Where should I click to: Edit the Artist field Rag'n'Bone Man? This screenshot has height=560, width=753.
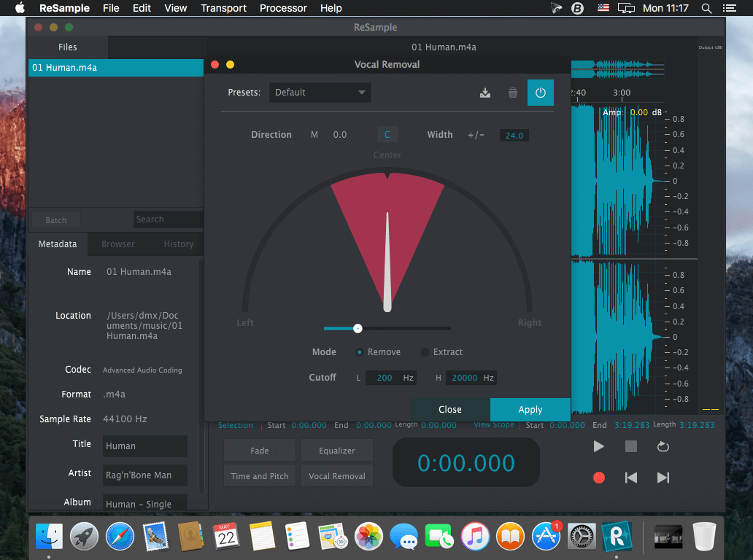click(x=144, y=475)
